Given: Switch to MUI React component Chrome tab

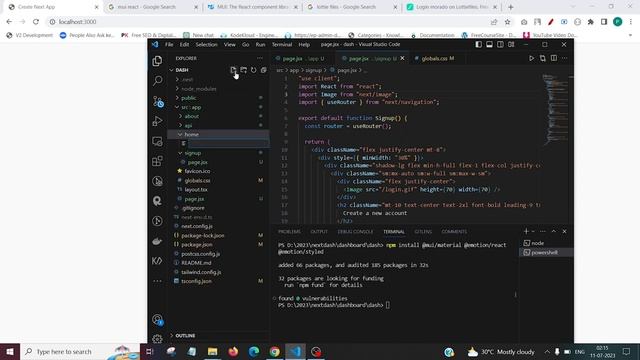Looking at the screenshot, I should click(252, 7).
